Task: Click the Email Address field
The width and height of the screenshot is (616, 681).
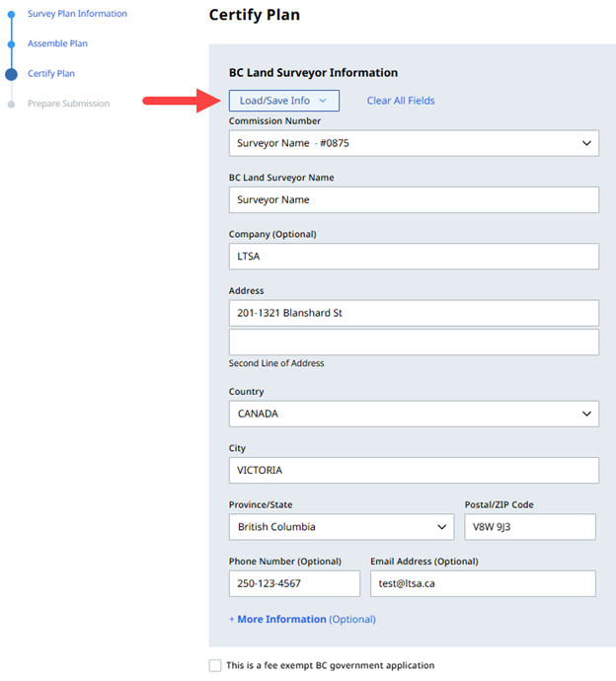Action: click(x=483, y=583)
